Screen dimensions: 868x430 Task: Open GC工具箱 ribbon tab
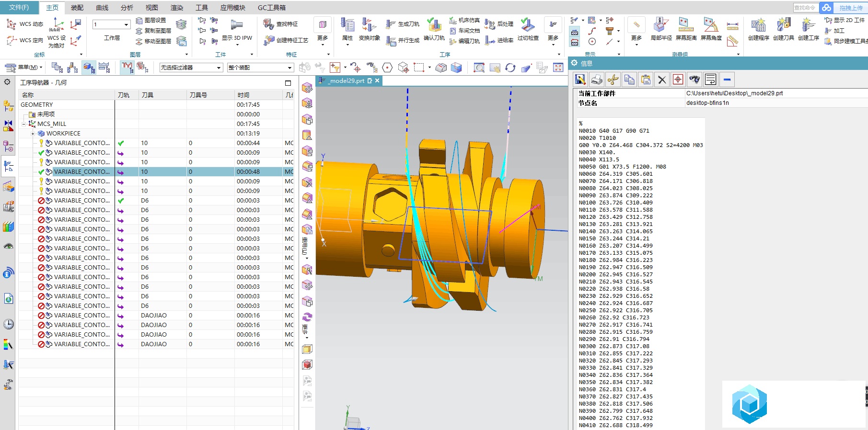click(272, 8)
